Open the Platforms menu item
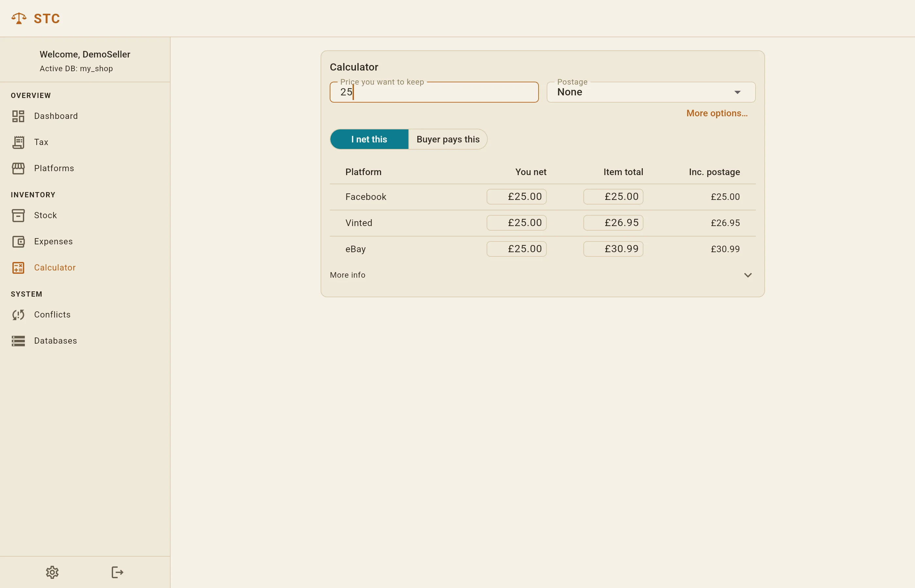This screenshot has height=588, width=915. click(x=85, y=168)
